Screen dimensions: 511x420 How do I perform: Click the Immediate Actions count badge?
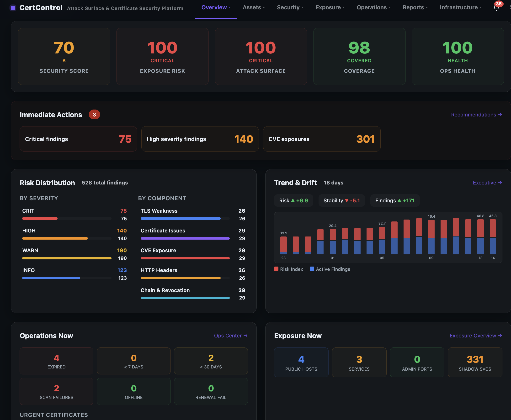point(94,115)
